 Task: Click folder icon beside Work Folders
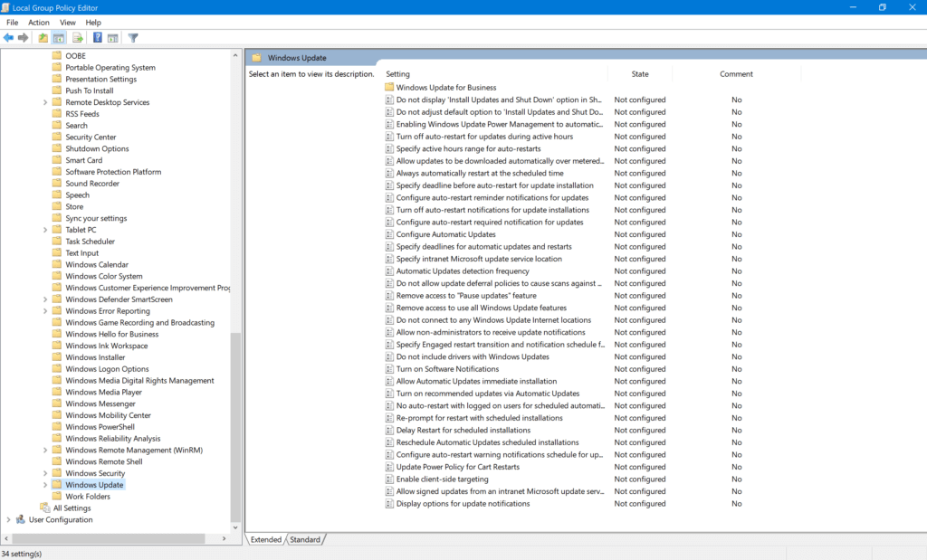click(57, 496)
